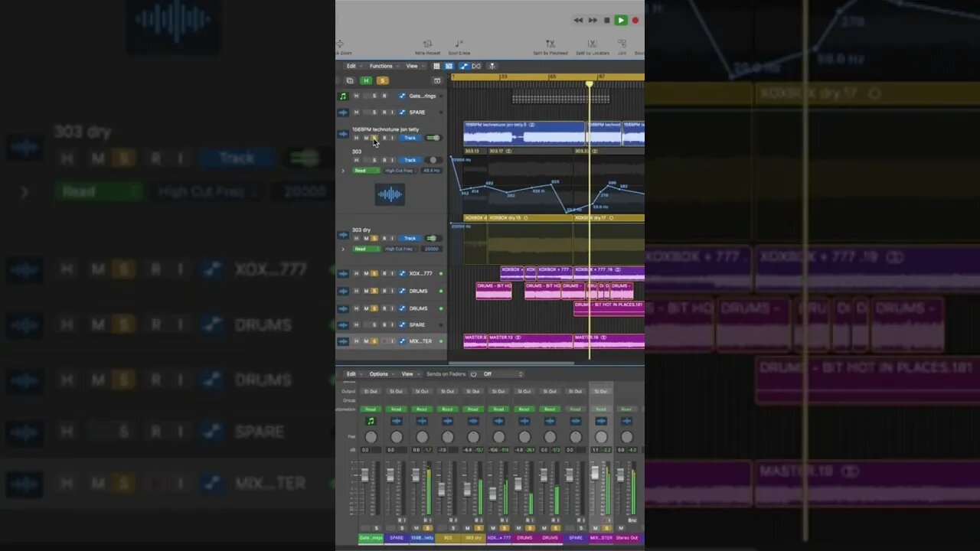The width and height of the screenshot is (980, 551).
Task: Open the Read automation dropdown on Gate...rings mixer strip
Action: tap(371, 409)
